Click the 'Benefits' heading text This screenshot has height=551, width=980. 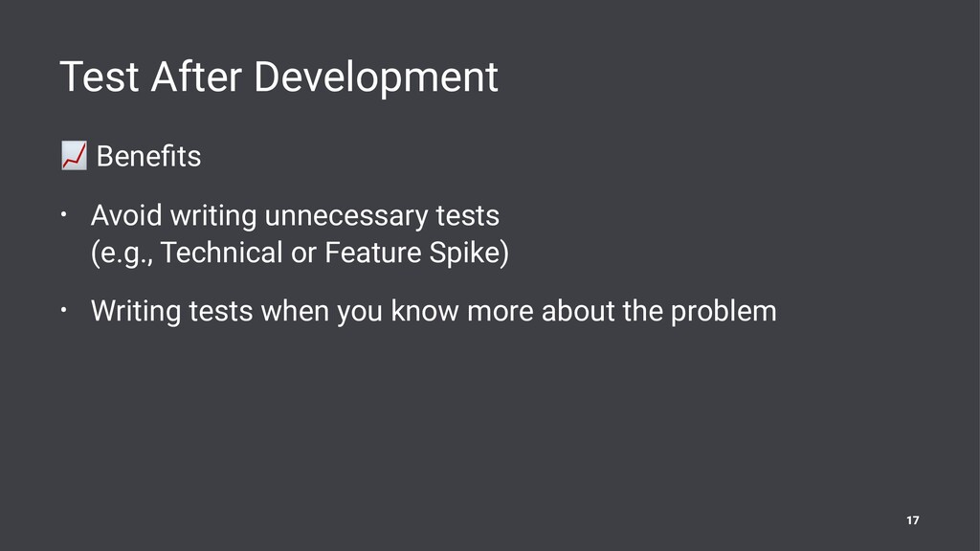(x=148, y=156)
